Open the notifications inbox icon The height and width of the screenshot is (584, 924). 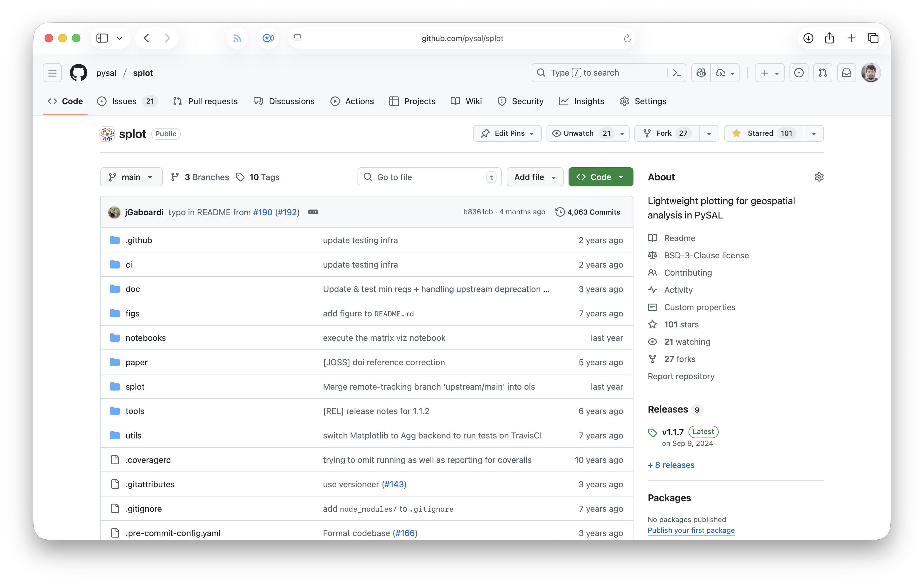pyautogui.click(x=846, y=73)
